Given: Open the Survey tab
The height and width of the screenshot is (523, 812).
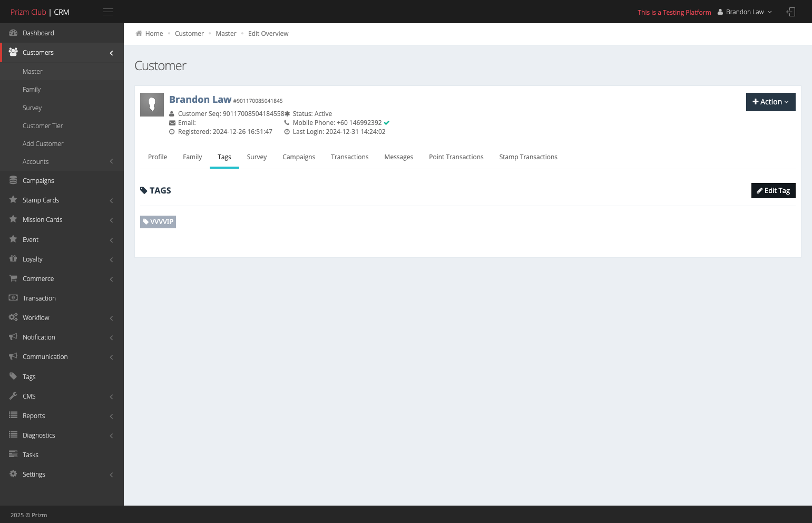Looking at the screenshot, I should (x=257, y=157).
